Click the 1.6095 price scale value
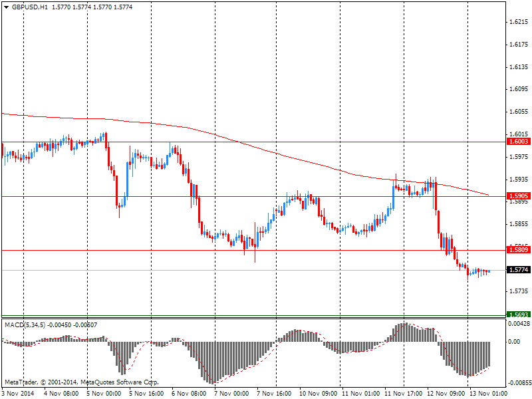 (x=519, y=89)
